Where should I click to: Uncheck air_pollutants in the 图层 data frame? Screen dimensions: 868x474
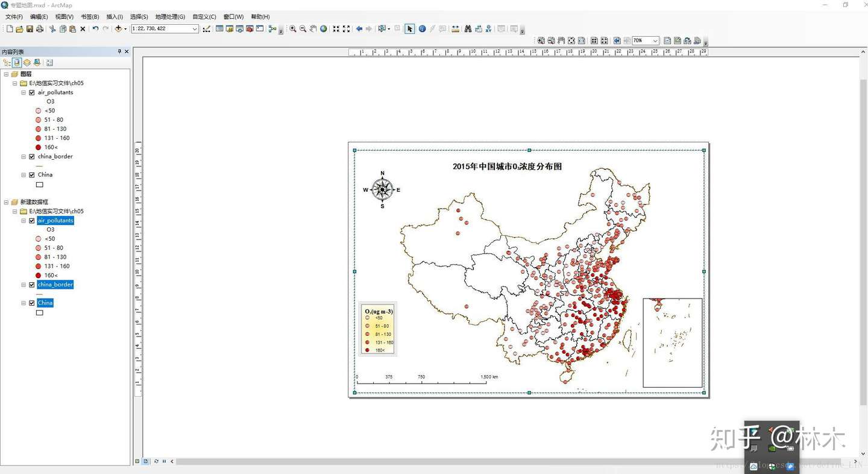(32, 93)
